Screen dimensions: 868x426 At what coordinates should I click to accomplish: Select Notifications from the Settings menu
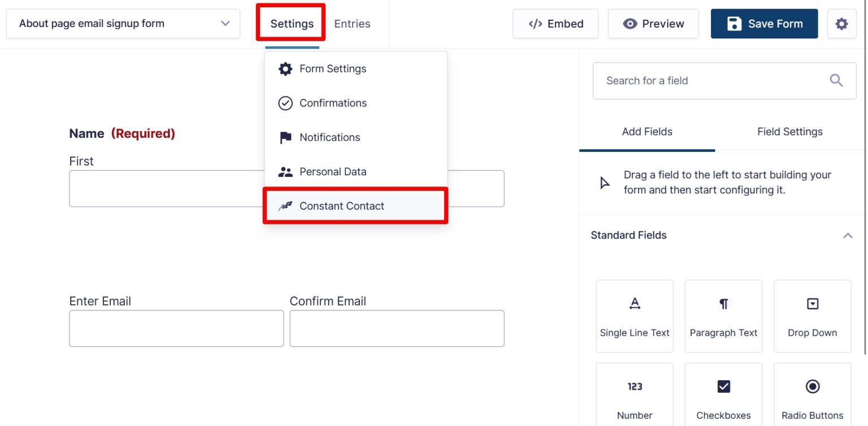coord(329,137)
